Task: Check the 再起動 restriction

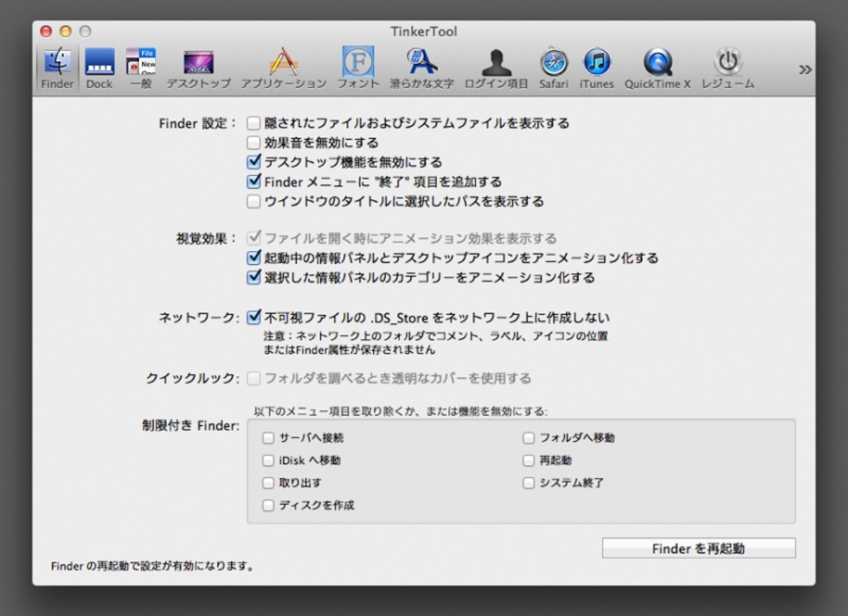Action: [529, 461]
